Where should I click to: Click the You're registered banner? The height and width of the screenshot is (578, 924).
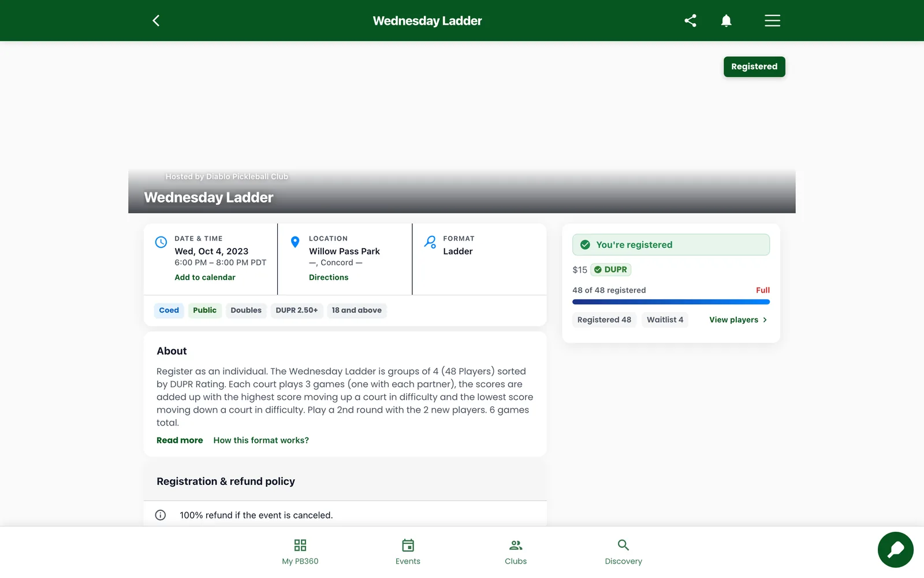tap(671, 244)
